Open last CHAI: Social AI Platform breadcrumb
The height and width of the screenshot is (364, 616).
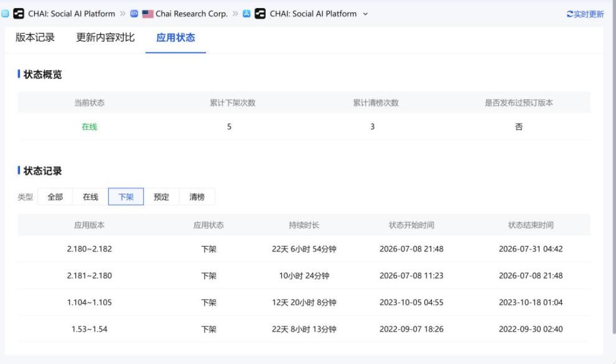point(313,14)
